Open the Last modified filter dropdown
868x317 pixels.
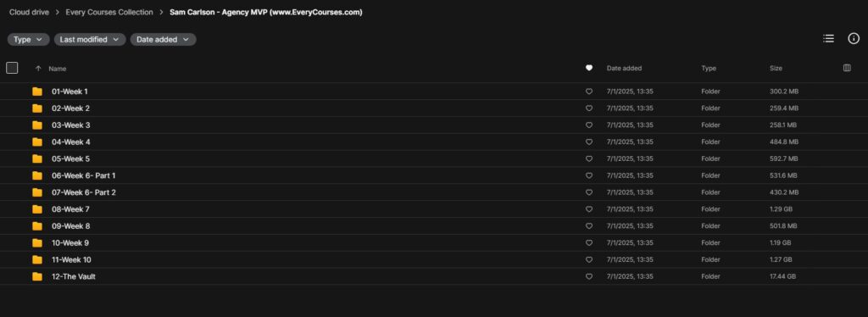click(x=90, y=39)
